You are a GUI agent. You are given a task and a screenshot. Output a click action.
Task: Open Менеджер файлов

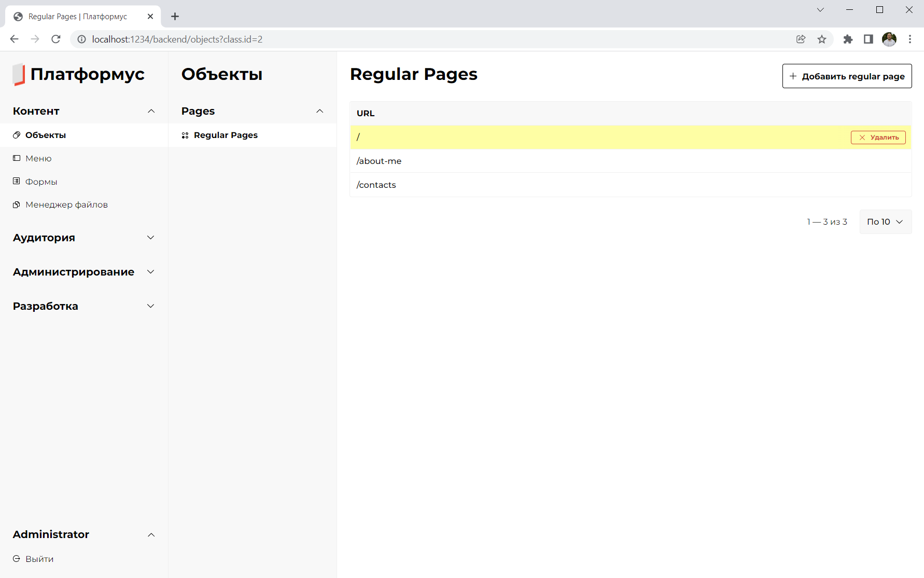pos(66,204)
